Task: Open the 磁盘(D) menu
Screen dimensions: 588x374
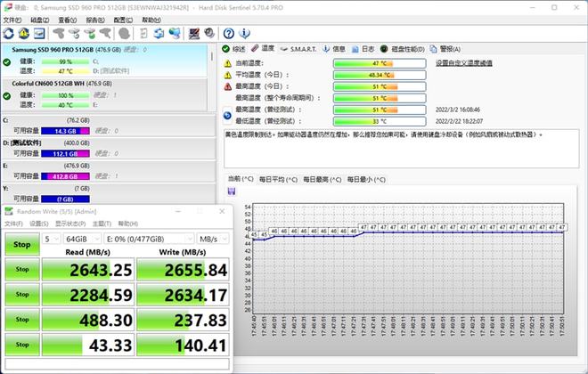Action: coord(40,20)
